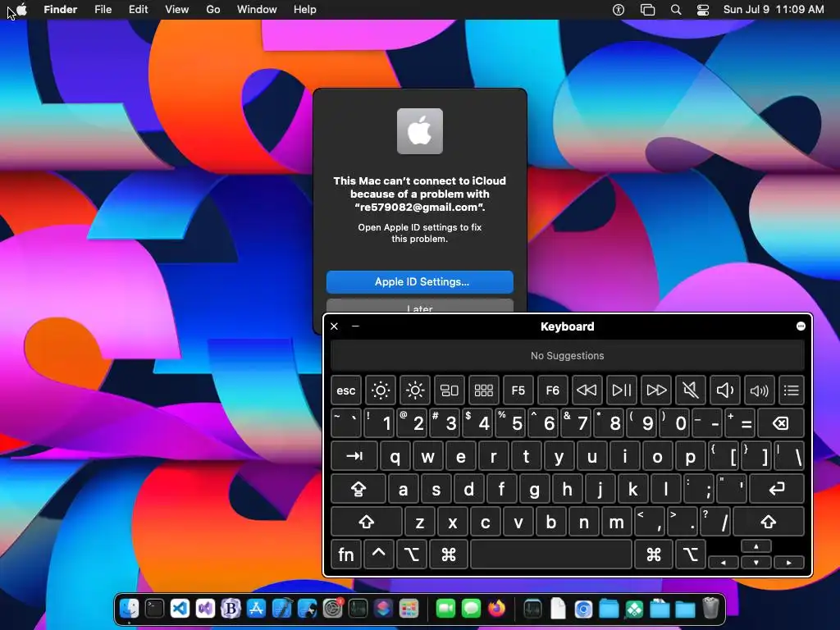Image resolution: width=840 pixels, height=630 pixels.
Task: Open Visual Studio Code in the Dock
Action: 180,609
